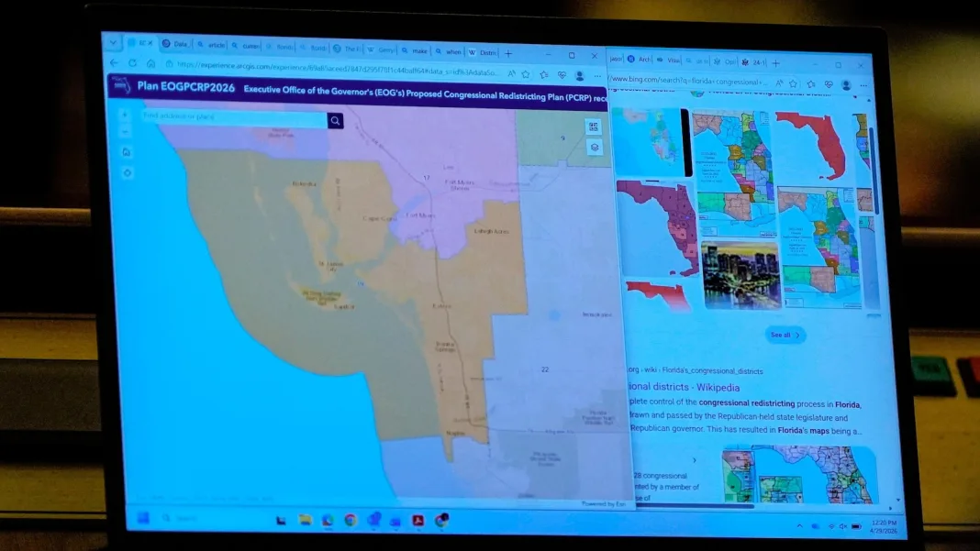Image resolution: width=980 pixels, height=551 pixels.
Task: Launch Chrome from the taskbar
Action: click(x=350, y=520)
